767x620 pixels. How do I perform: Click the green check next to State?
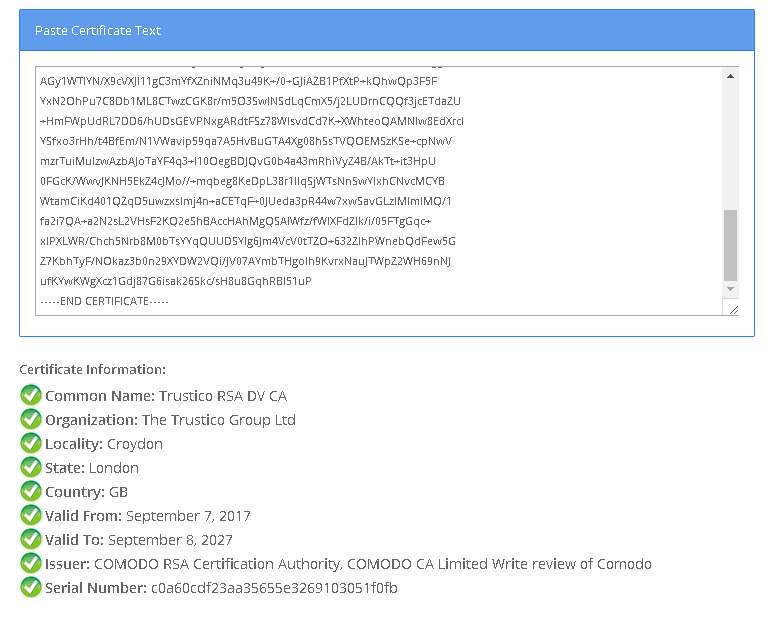(30, 468)
